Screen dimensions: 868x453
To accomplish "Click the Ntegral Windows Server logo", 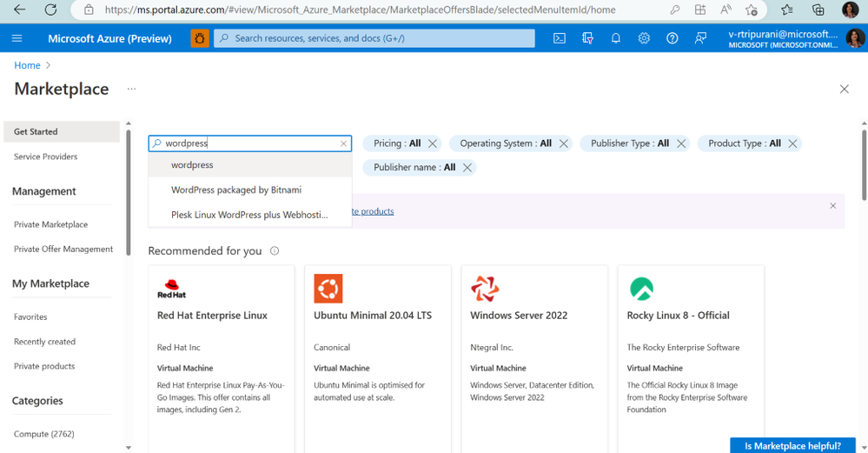I will tap(485, 289).
